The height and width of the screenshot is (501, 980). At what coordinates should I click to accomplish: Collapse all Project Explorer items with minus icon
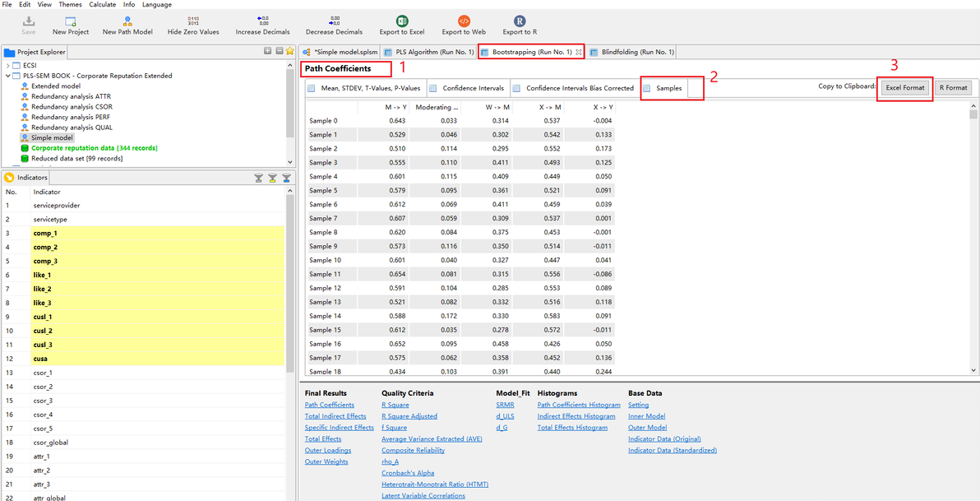(x=279, y=51)
